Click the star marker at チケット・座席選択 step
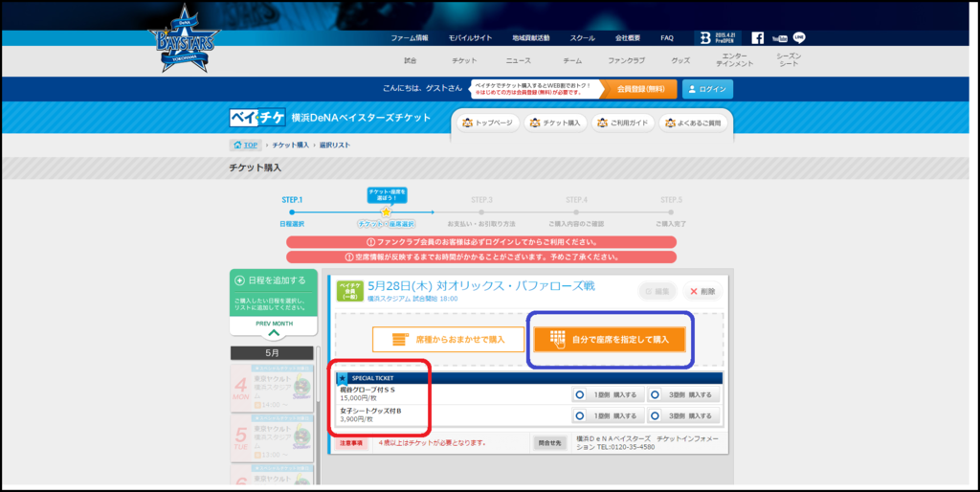 coord(387,212)
